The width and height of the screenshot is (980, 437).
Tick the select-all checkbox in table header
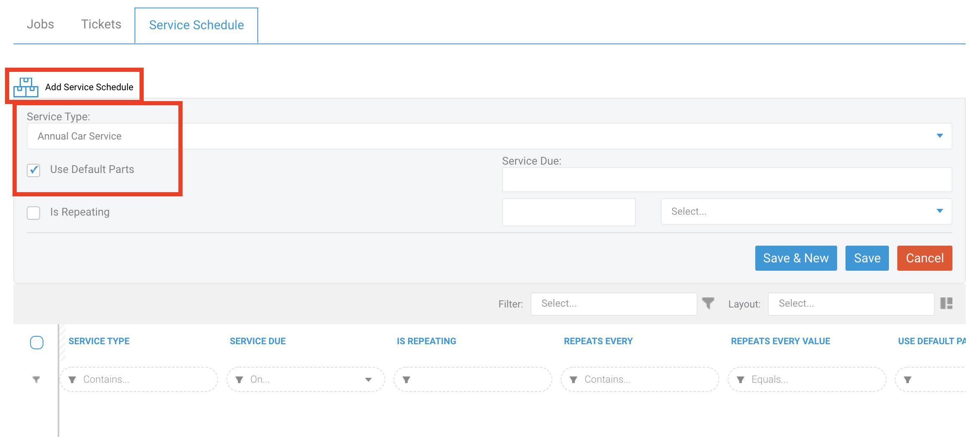[37, 342]
